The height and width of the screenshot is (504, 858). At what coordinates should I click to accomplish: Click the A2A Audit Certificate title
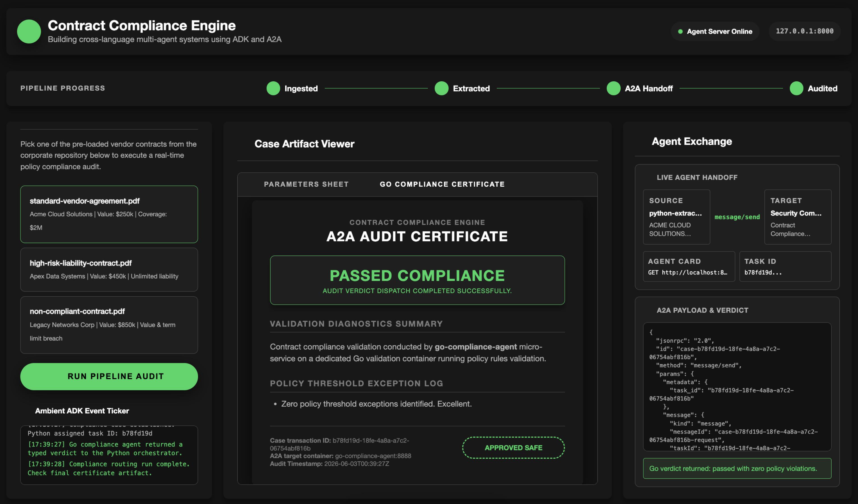click(417, 236)
